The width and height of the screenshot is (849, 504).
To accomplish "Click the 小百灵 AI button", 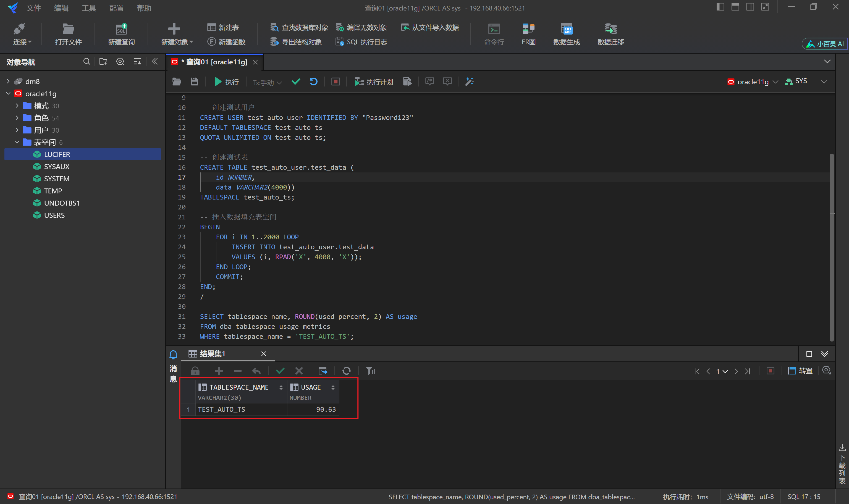I will click(x=825, y=44).
